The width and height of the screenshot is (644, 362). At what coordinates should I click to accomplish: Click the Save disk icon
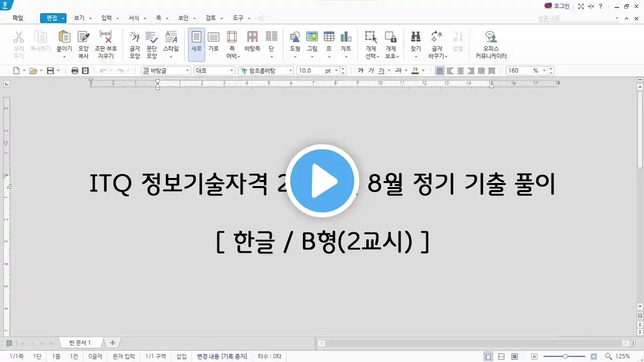coord(50,71)
